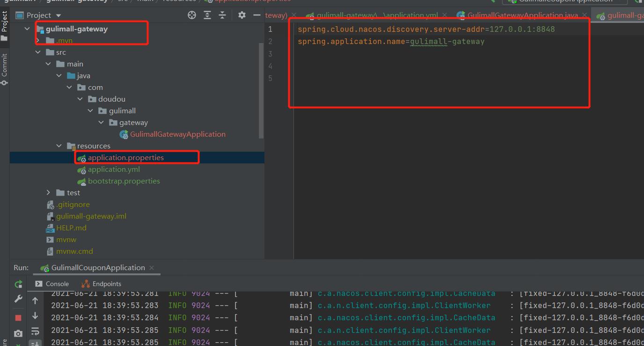The width and height of the screenshot is (644, 346).
Task: Click the Spring icon of bootstrap.properties in tree
Action: 82,181
